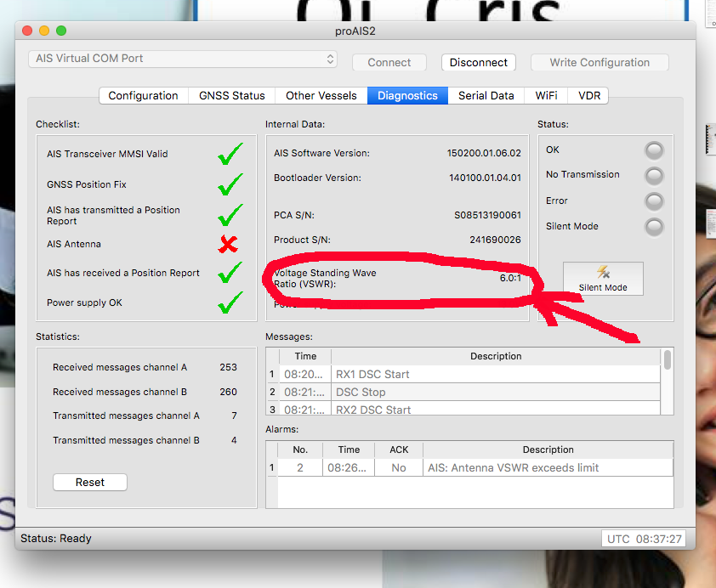The height and width of the screenshot is (588, 716).
Task: Click the Received messages channel B count 260
Action: tap(228, 392)
